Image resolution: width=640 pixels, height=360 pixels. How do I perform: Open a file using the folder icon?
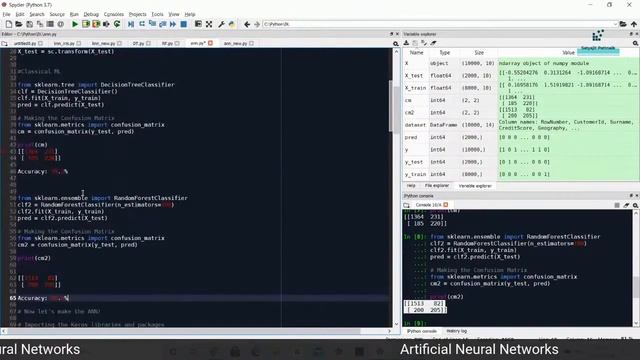point(19,24)
